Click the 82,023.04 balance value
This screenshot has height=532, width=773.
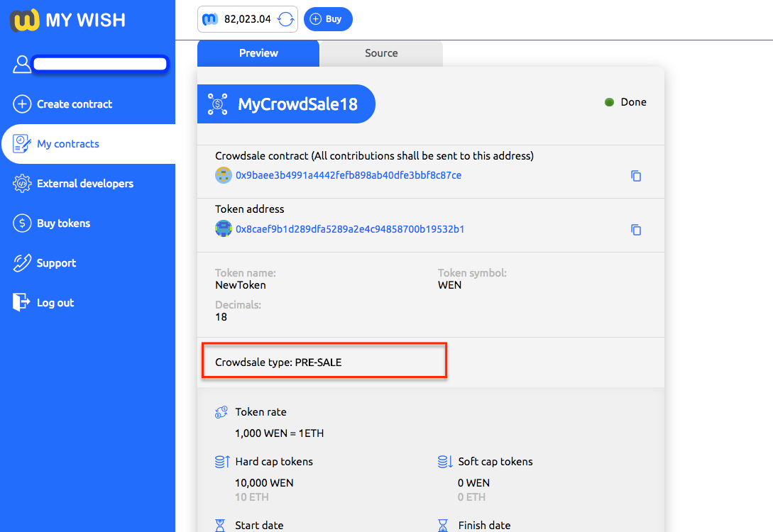(x=248, y=19)
